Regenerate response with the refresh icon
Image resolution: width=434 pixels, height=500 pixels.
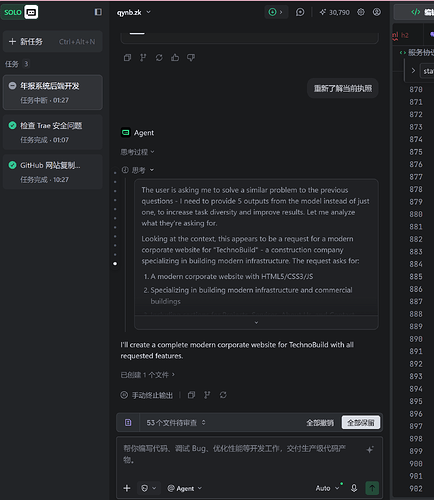point(159,58)
